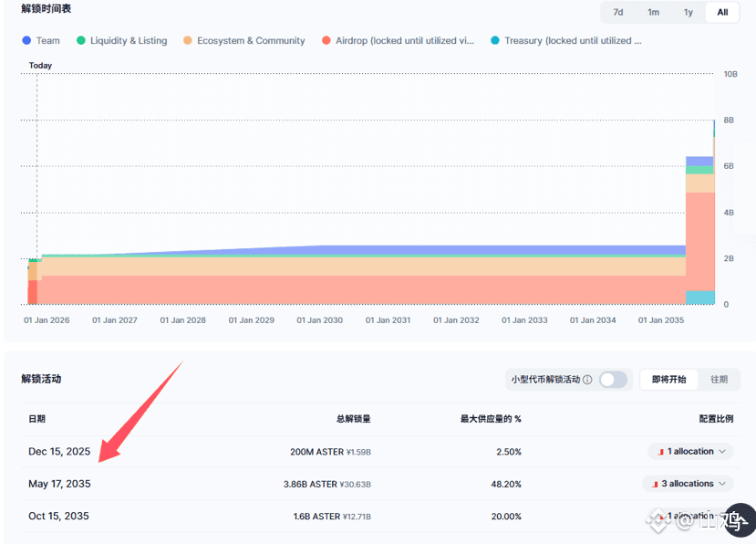Click the 20.00% supply value

506,517
